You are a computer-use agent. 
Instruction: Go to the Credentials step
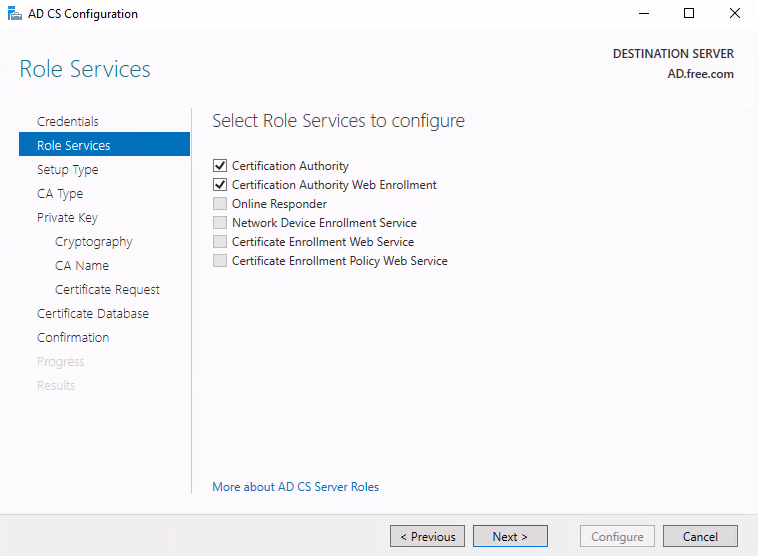coord(68,121)
